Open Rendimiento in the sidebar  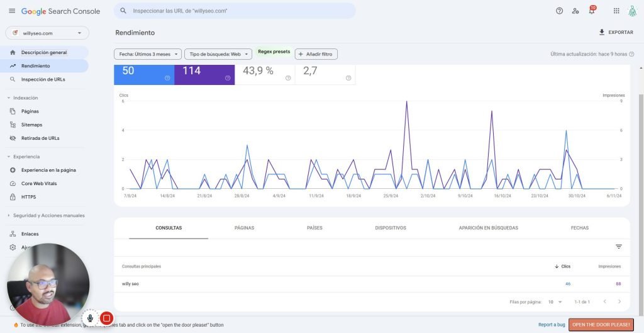(x=45, y=65)
